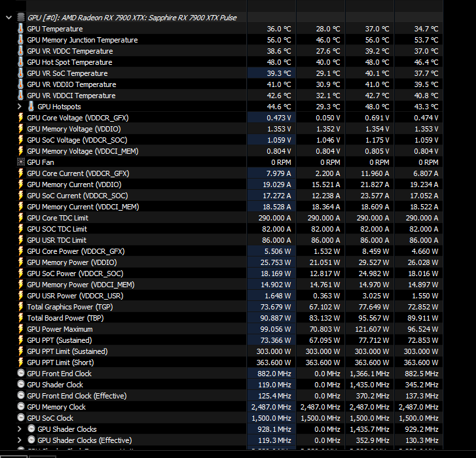The width and height of the screenshot is (476, 458).
Task: Expand the GPU Shader Clocks row
Action: tap(20, 429)
